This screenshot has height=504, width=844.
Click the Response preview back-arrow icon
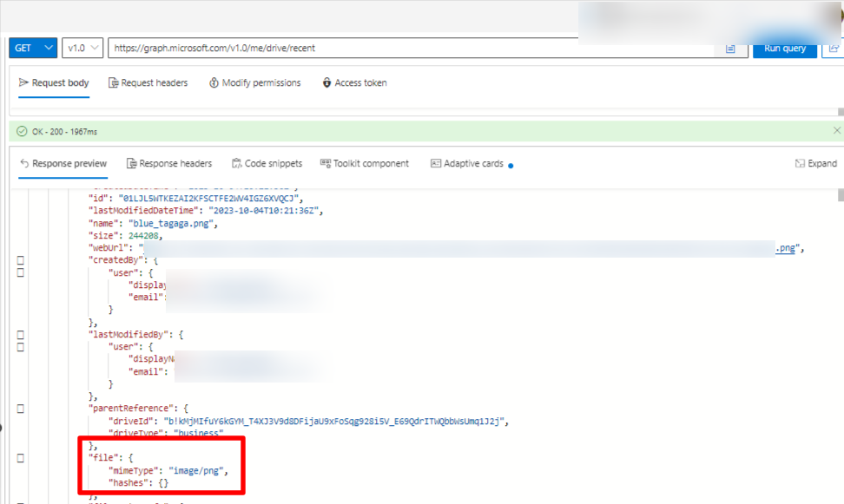[x=24, y=163]
